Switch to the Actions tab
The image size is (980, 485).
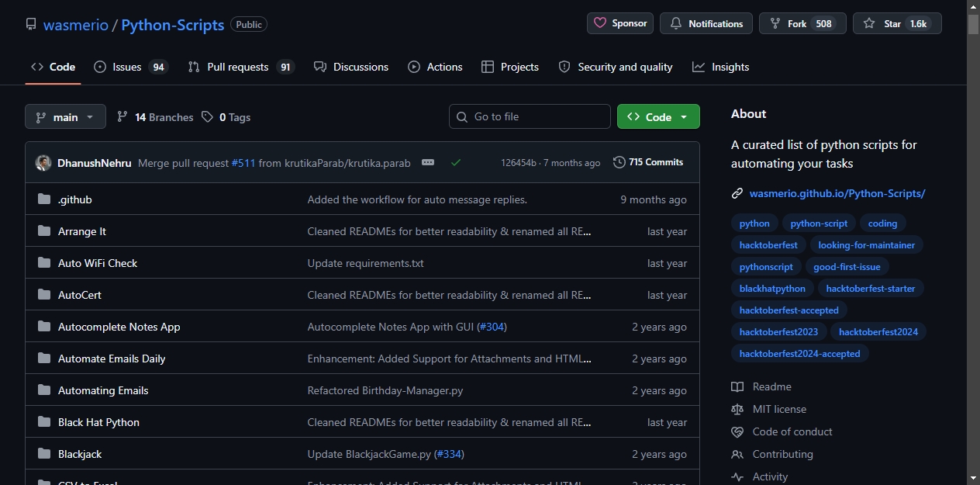point(435,67)
